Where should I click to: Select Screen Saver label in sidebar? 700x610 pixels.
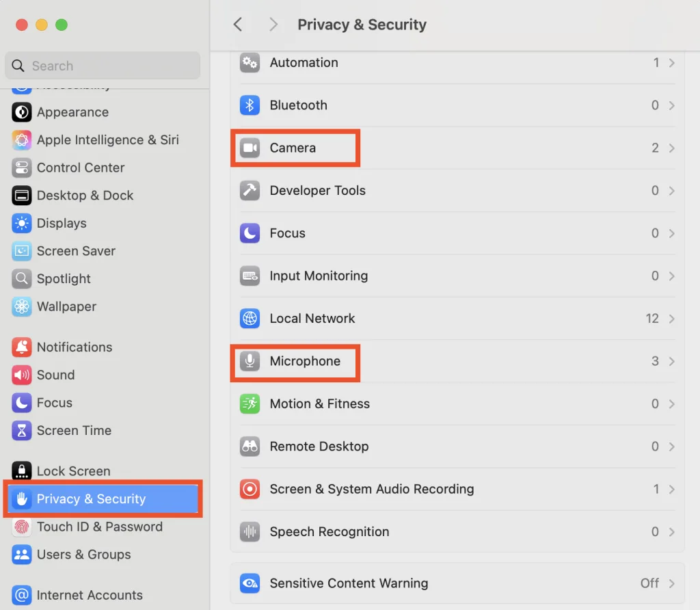[77, 251]
